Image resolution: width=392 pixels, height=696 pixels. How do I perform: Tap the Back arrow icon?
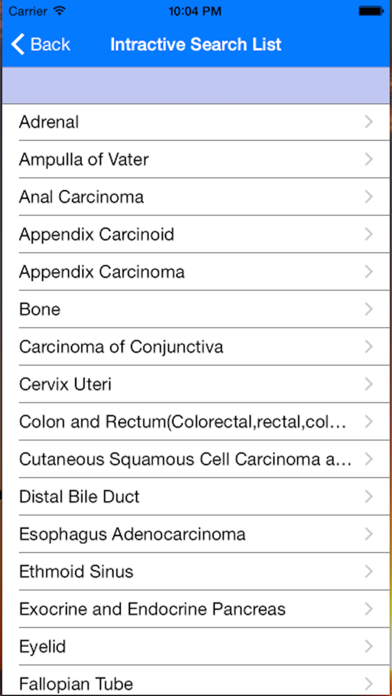18,44
